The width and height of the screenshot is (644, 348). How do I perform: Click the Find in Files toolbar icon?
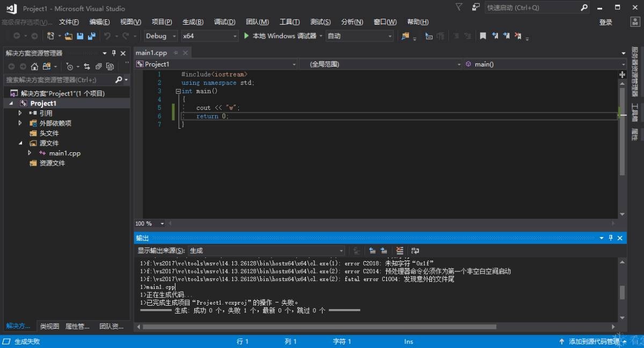[405, 36]
